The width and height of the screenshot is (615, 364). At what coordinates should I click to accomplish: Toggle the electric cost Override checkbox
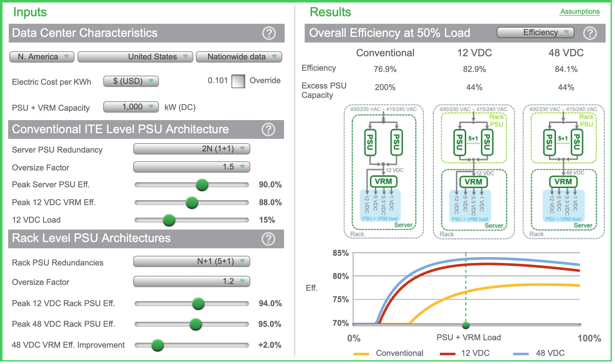coord(238,81)
